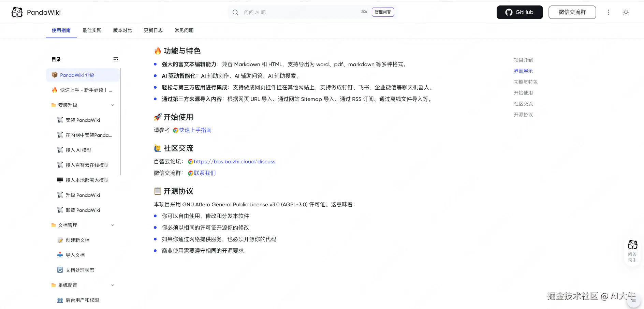
Task: Click the sidebar vertical scrollbar
Action: tap(121, 122)
